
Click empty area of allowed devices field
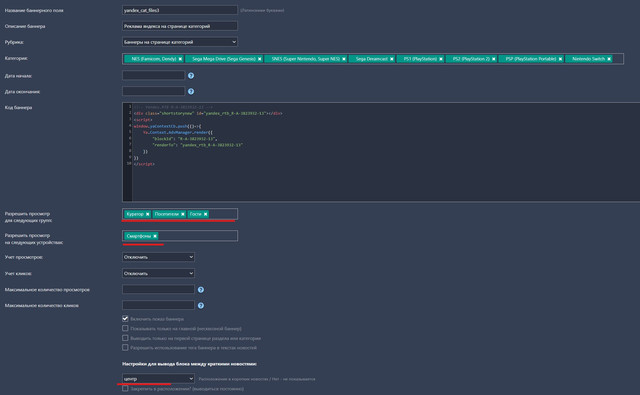[x=198, y=236]
